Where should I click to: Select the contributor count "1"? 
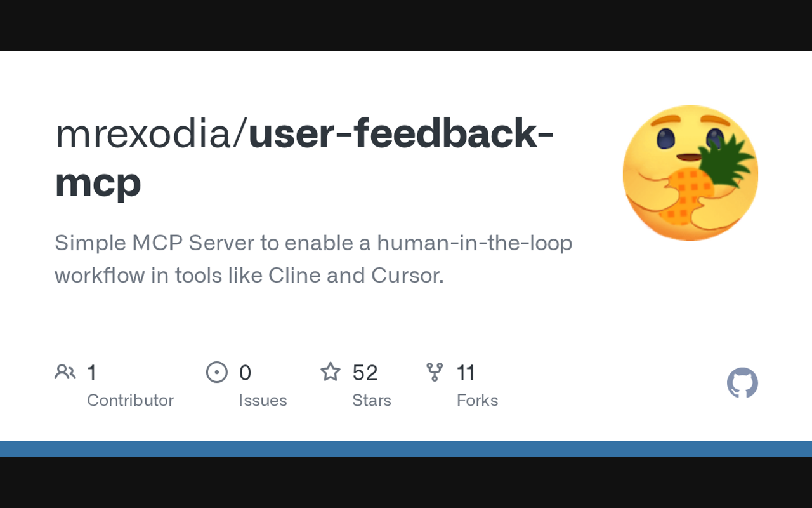point(92,373)
